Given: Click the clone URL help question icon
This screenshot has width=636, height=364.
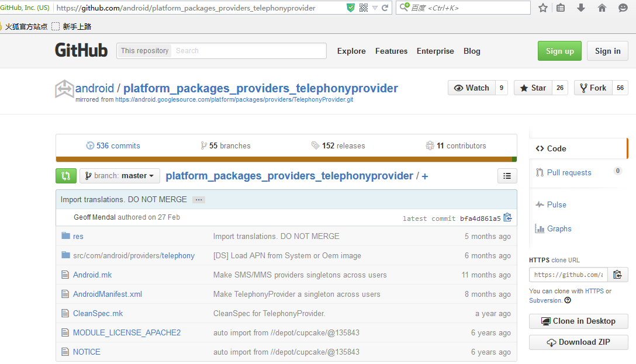Looking at the screenshot, I should (568, 300).
